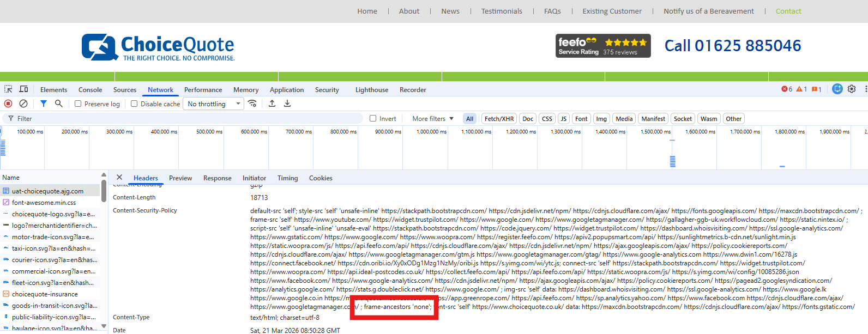Open the Application panel
This screenshot has width=868, height=334.
coord(287,90)
